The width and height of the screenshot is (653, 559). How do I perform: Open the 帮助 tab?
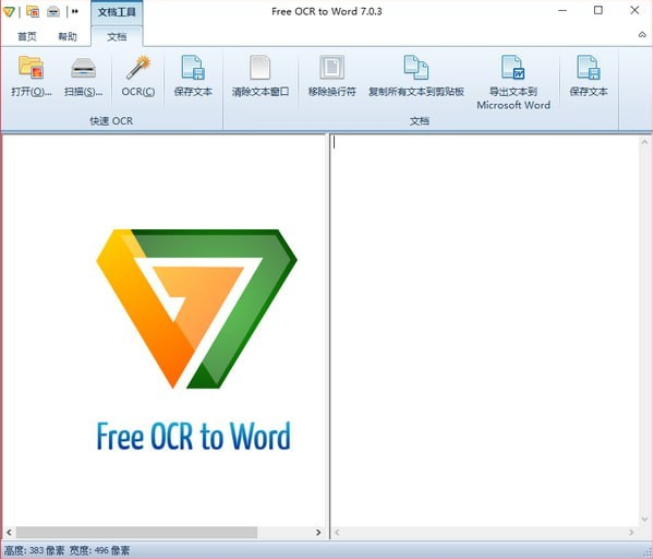67,37
